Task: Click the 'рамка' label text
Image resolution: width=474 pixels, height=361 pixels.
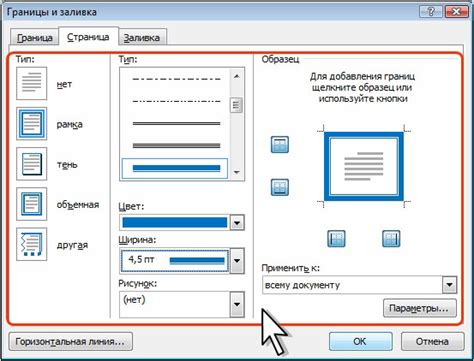Action: [69, 125]
